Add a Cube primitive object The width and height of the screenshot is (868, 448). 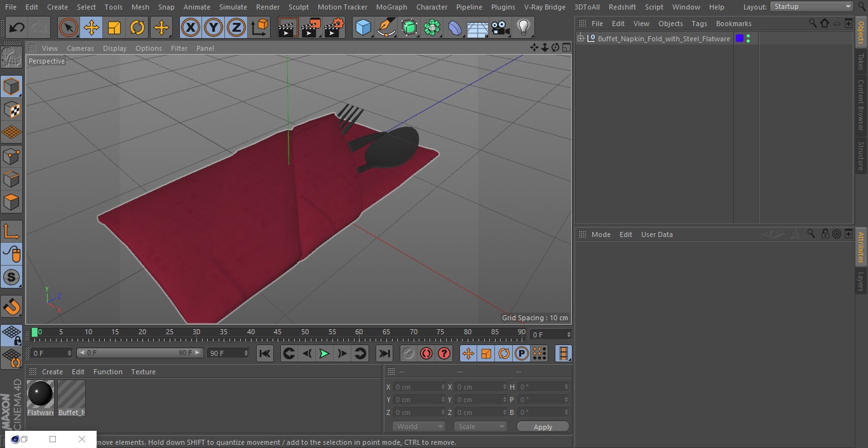pyautogui.click(x=363, y=27)
